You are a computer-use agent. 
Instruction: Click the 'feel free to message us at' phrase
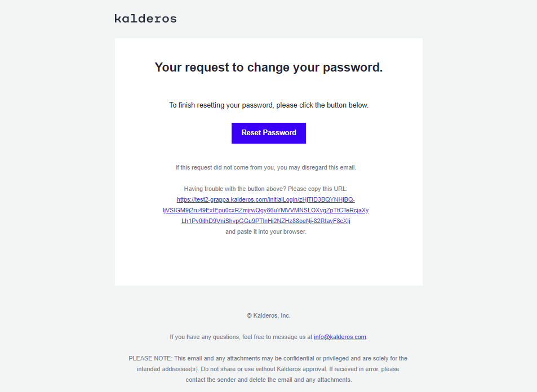277,337
